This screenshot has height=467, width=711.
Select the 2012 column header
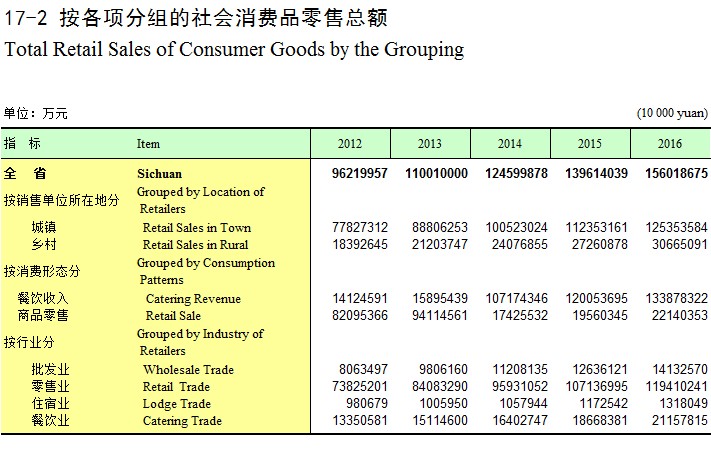(350, 144)
